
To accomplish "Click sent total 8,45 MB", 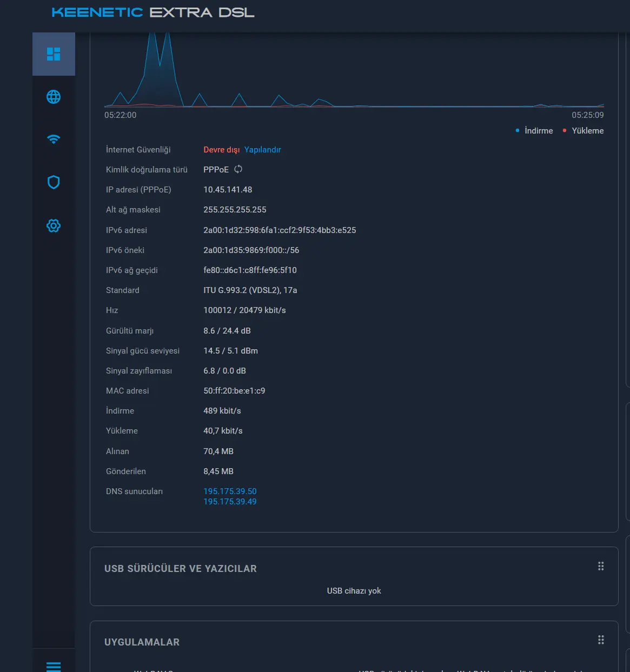I will coord(218,471).
